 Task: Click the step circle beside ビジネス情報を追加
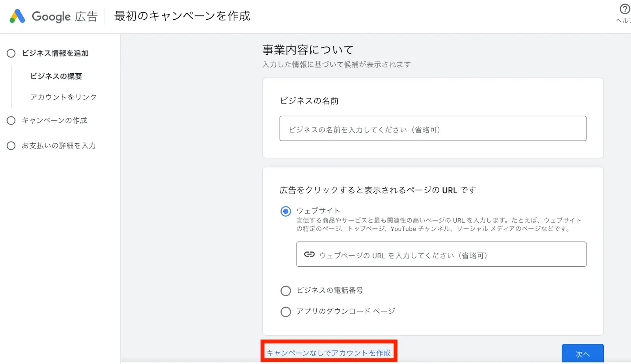(x=11, y=53)
